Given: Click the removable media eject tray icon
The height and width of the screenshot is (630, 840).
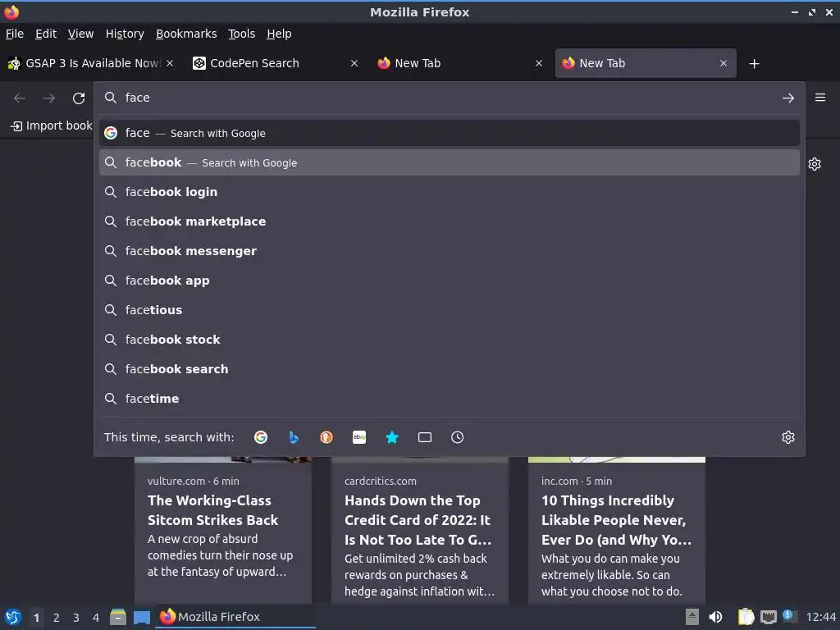Looking at the screenshot, I should (692, 617).
